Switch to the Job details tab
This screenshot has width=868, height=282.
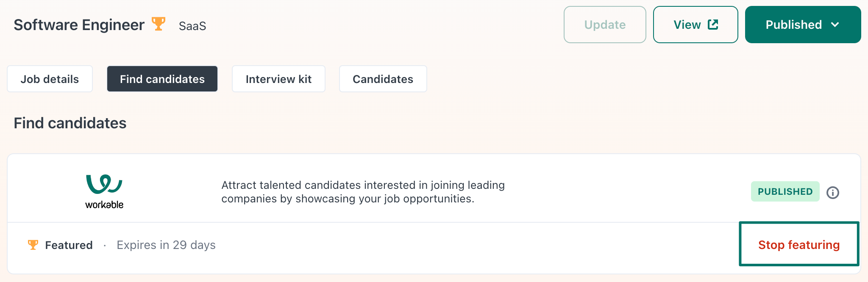50,79
